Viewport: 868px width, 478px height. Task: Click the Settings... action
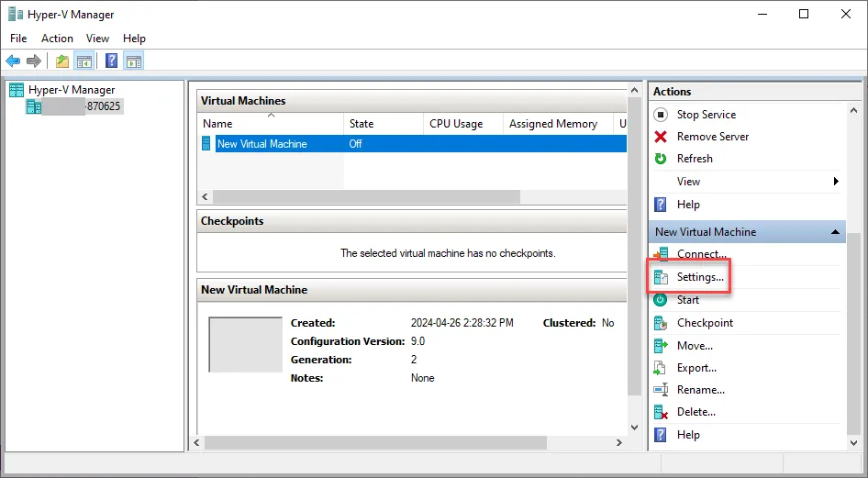click(700, 277)
